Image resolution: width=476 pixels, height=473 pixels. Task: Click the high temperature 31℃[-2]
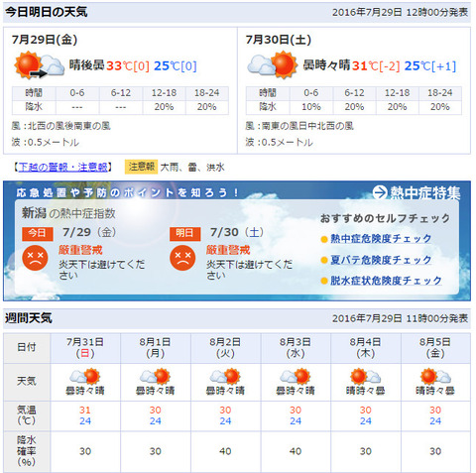point(376,65)
